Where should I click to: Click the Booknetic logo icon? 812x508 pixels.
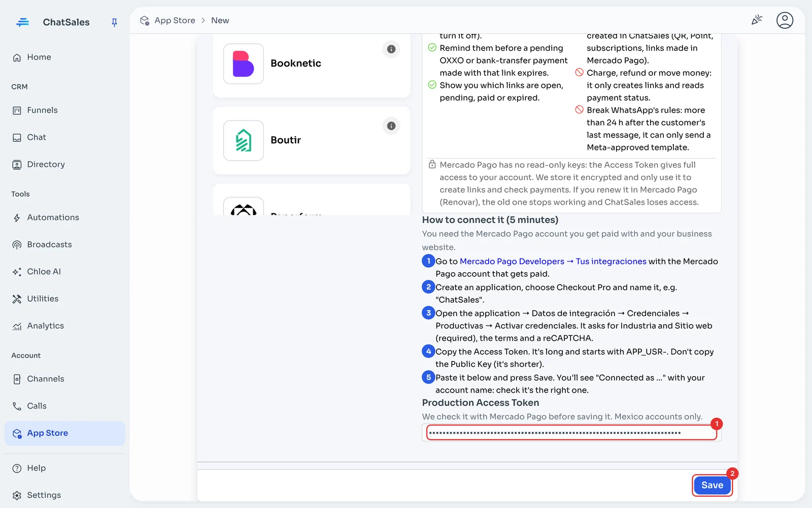[244, 63]
